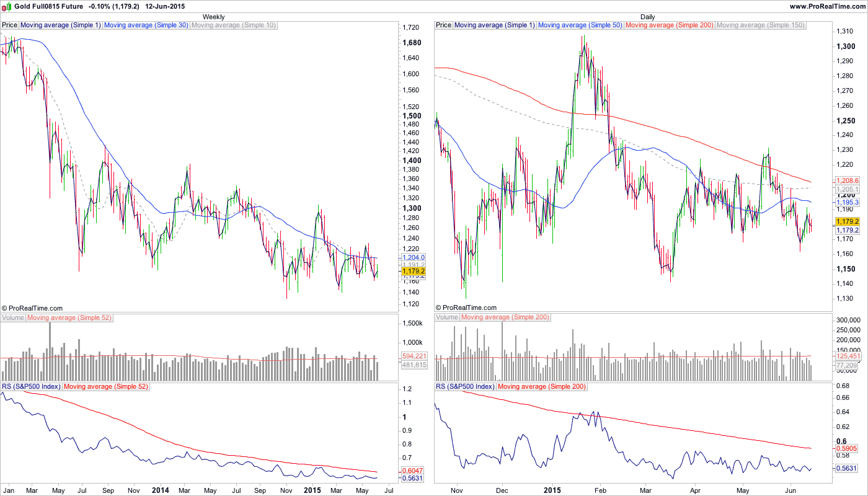Click the 77,209 daily volume value
Screen dimensions: 868x496
(x=848, y=366)
